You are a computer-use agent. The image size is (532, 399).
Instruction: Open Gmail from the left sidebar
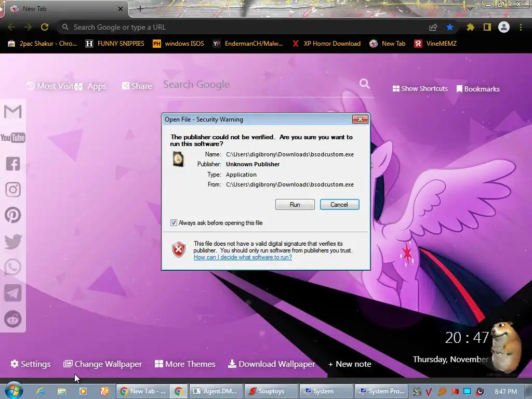point(13,112)
